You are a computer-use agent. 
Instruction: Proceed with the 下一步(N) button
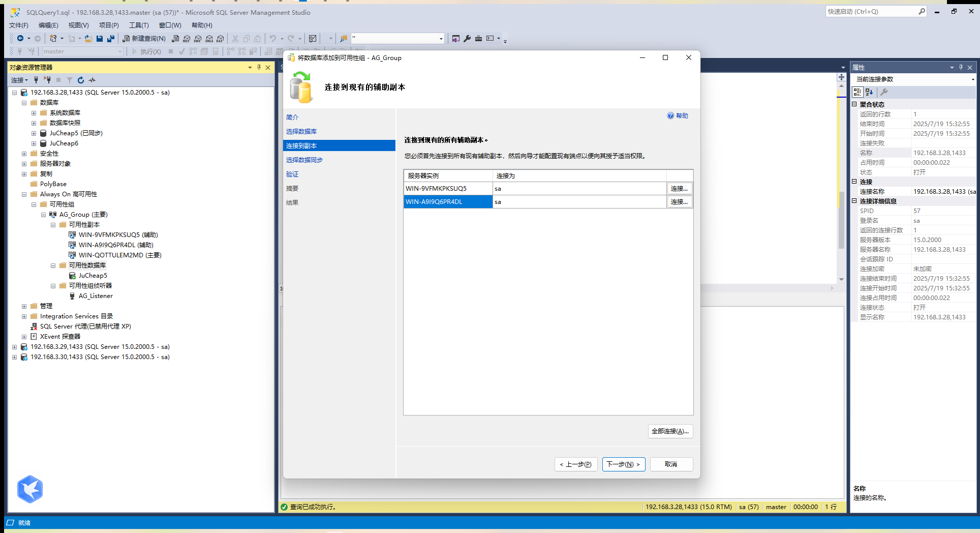pos(624,464)
